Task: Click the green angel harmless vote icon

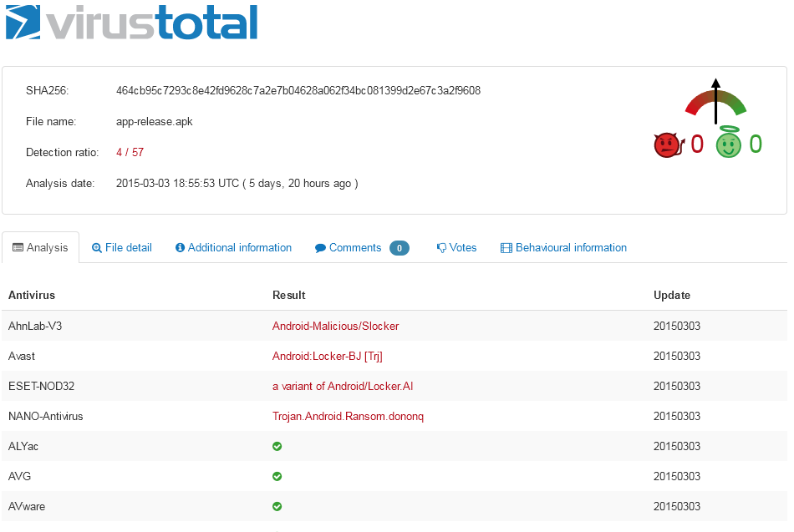Action: (x=728, y=142)
